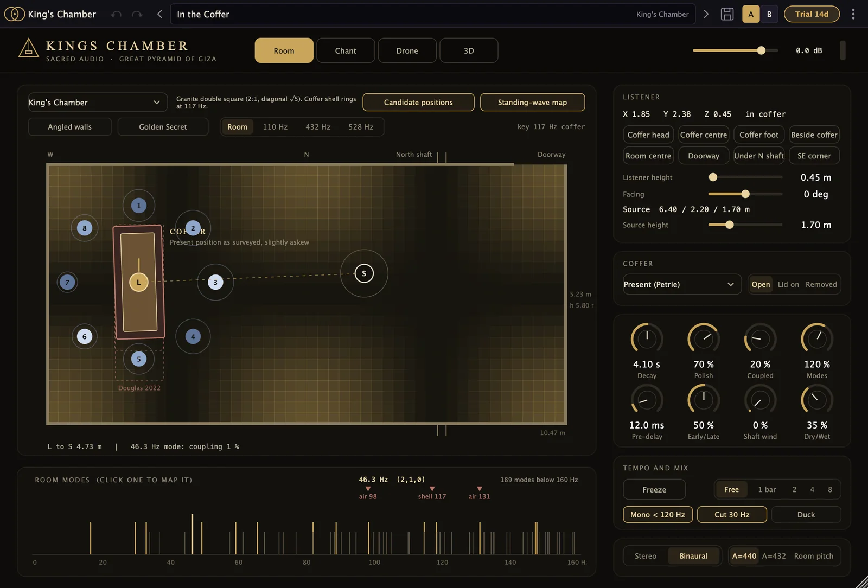Click the Decay knob
Viewport: 868px width, 588px height.
click(x=647, y=338)
